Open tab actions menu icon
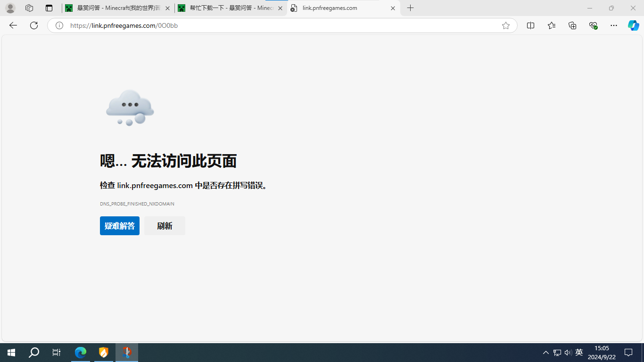This screenshot has width=644, height=362. point(49,8)
